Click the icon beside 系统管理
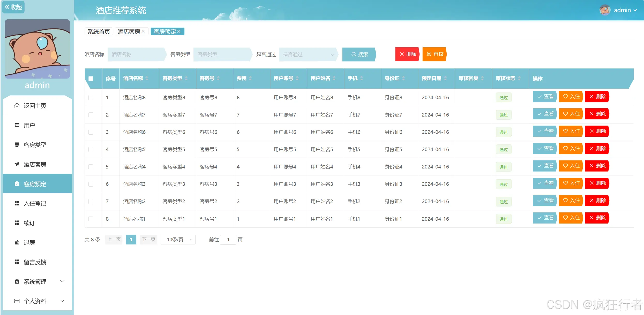The image size is (644, 315). [x=17, y=281]
